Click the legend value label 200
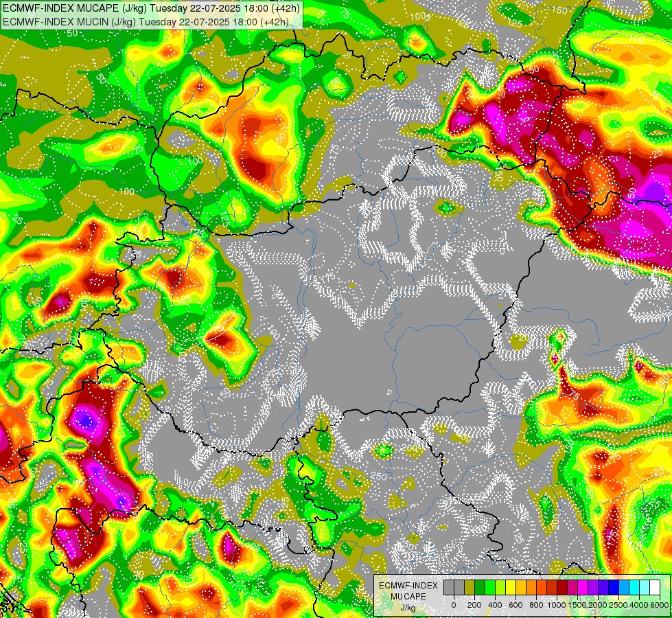The width and height of the screenshot is (672, 618). [x=474, y=605]
